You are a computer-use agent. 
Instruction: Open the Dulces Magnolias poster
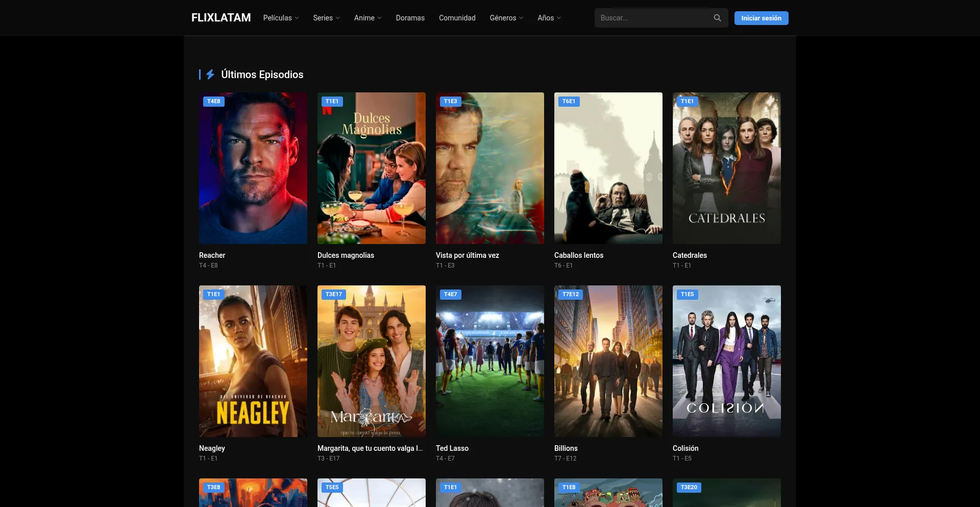(x=372, y=168)
